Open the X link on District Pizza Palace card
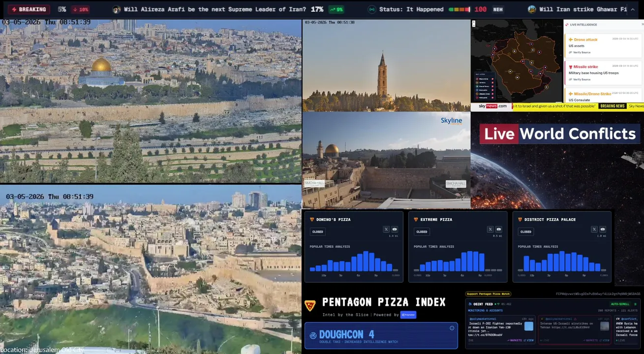 [x=594, y=229]
